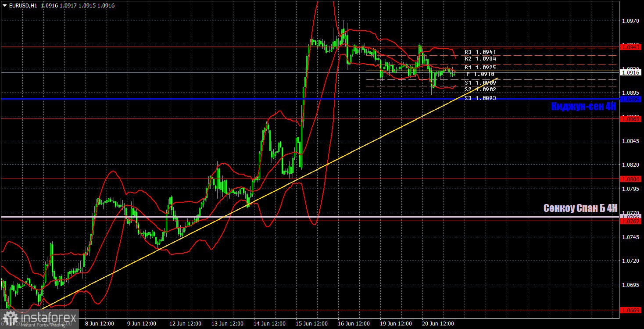Screen dimensions: 644x329
Task: Click the 1.0745 price scale value
Action: [631, 237]
